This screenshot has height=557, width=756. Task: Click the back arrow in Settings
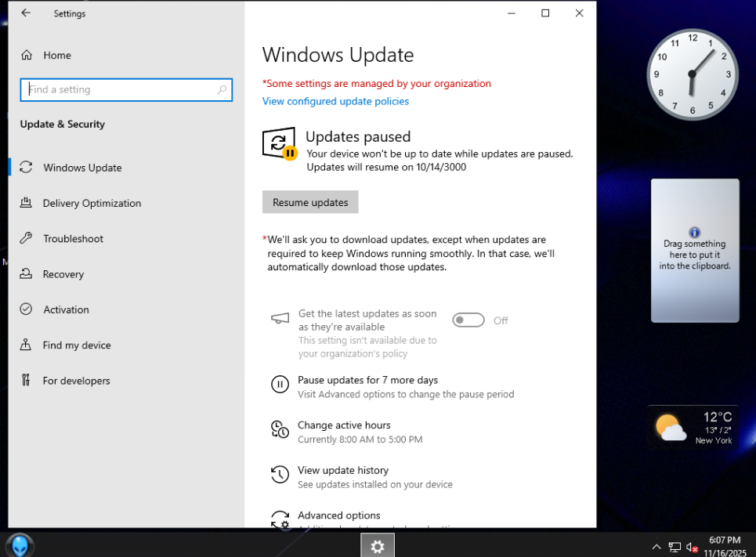[x=26, y=13]
